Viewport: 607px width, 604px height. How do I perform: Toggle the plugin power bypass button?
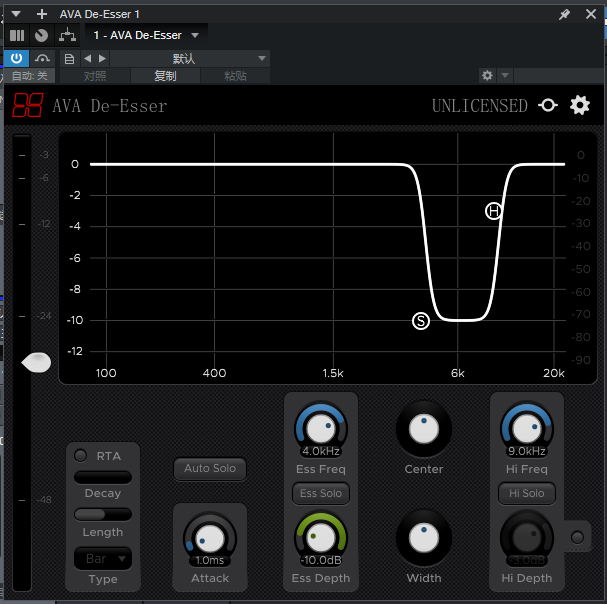click(x=16, y=58)
